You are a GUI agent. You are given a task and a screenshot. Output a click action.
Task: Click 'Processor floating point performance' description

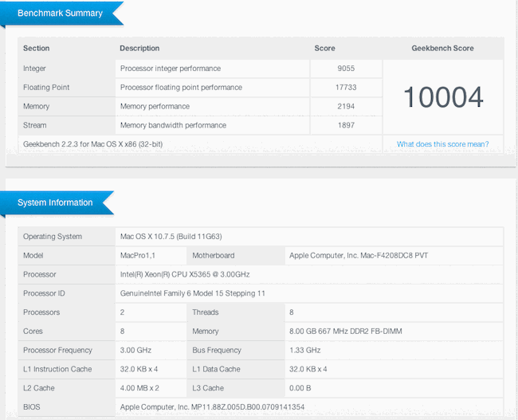(x=181, y=87)
